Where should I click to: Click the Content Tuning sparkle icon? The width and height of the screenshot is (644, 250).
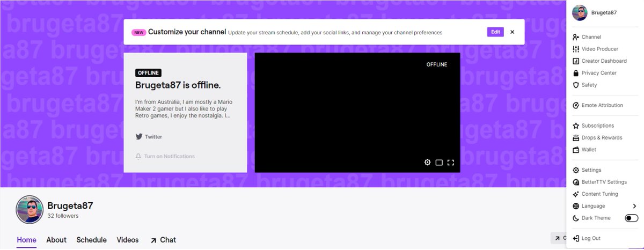576,194
